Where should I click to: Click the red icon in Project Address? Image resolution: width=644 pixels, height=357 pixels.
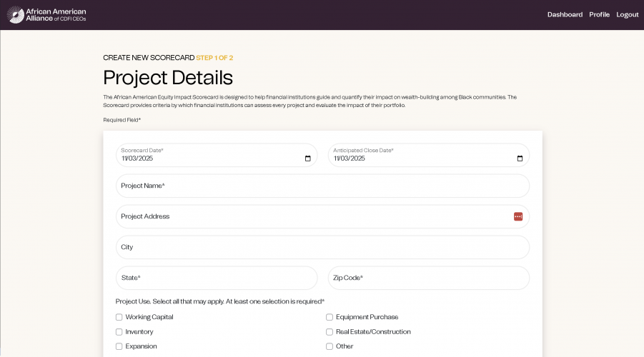518,216
